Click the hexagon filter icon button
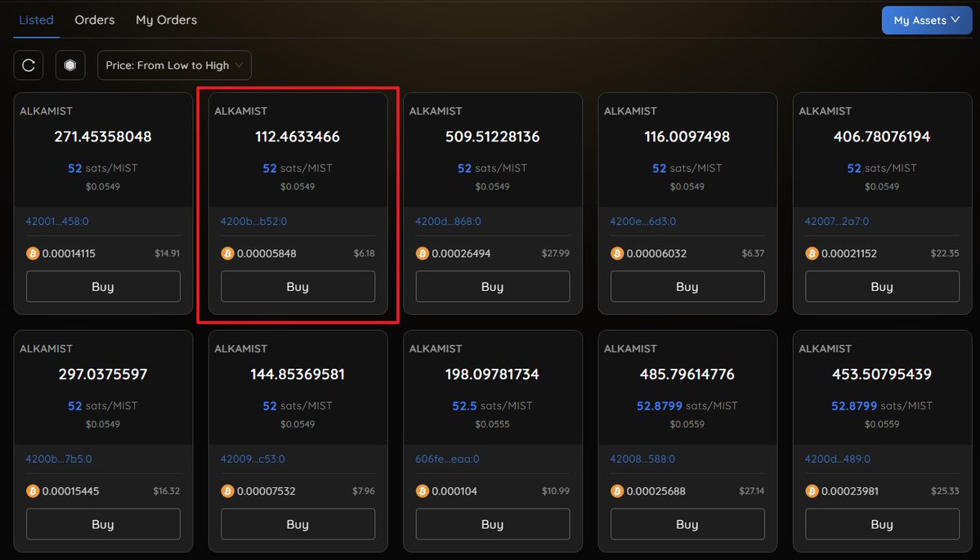 70,65
